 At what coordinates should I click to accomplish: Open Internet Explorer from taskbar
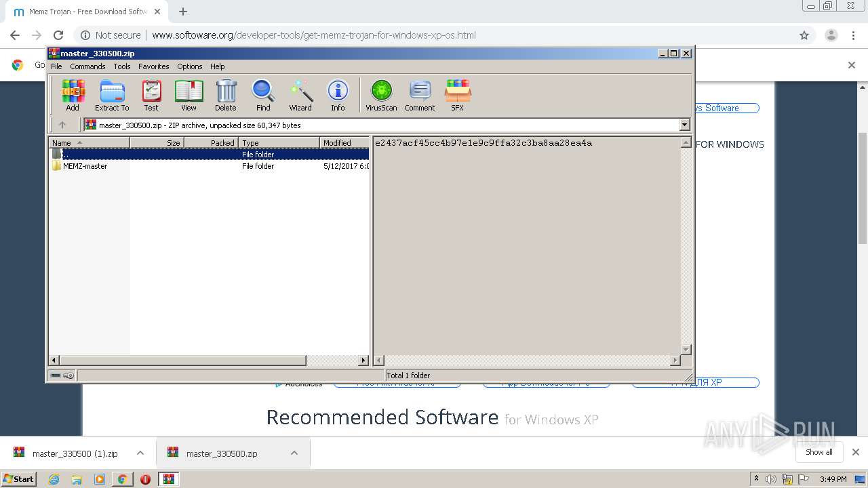coord(54,479)
